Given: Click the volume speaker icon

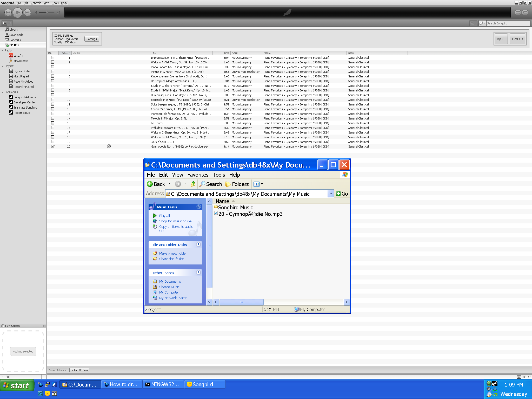Looking at the screenshot, I should click(x=58, y=12).
